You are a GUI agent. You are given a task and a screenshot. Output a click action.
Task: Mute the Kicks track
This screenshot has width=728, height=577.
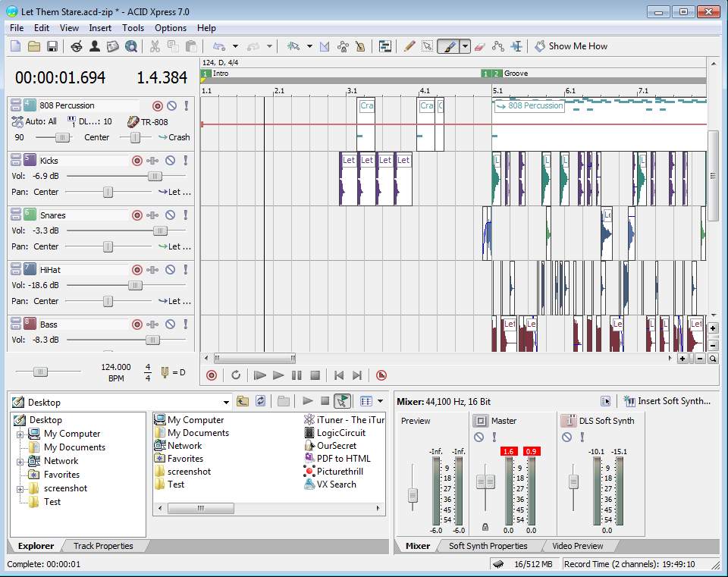[171, 161]
